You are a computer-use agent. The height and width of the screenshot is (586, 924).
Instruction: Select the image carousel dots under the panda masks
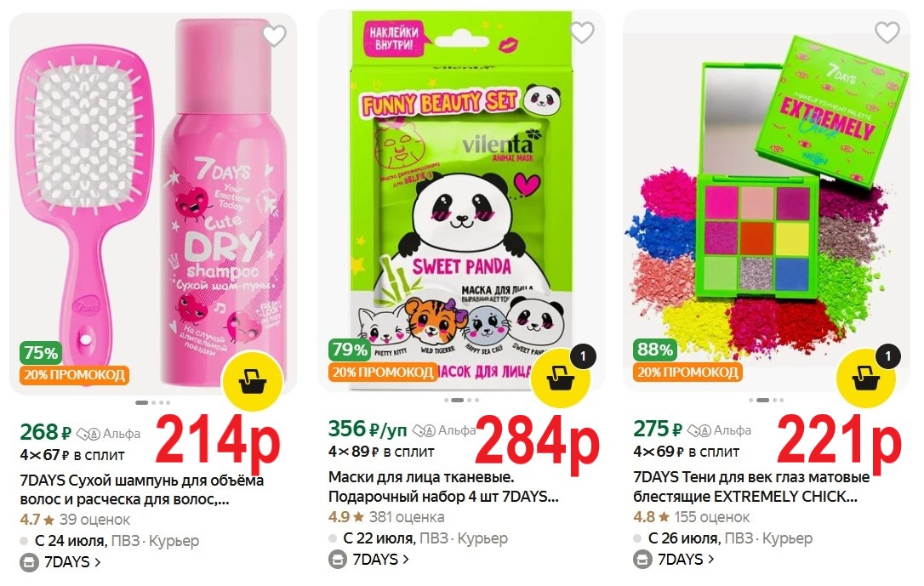[x=461, y=401]
